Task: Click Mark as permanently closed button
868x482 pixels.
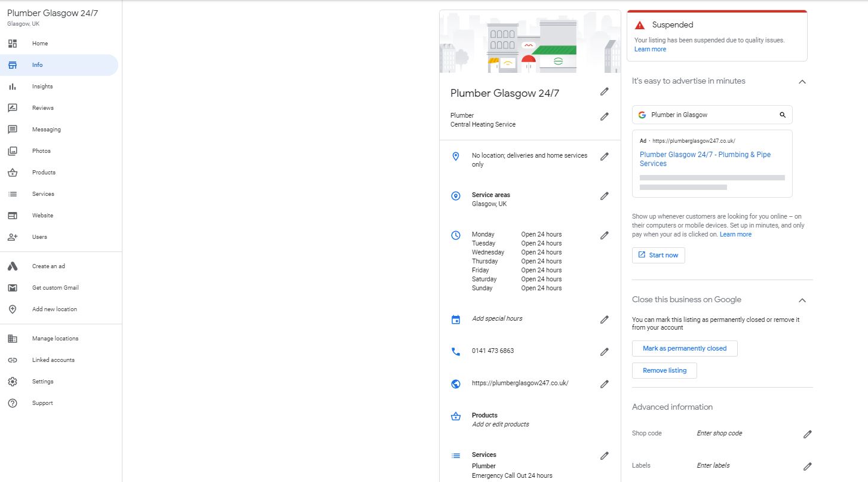Action: point(685,348)
